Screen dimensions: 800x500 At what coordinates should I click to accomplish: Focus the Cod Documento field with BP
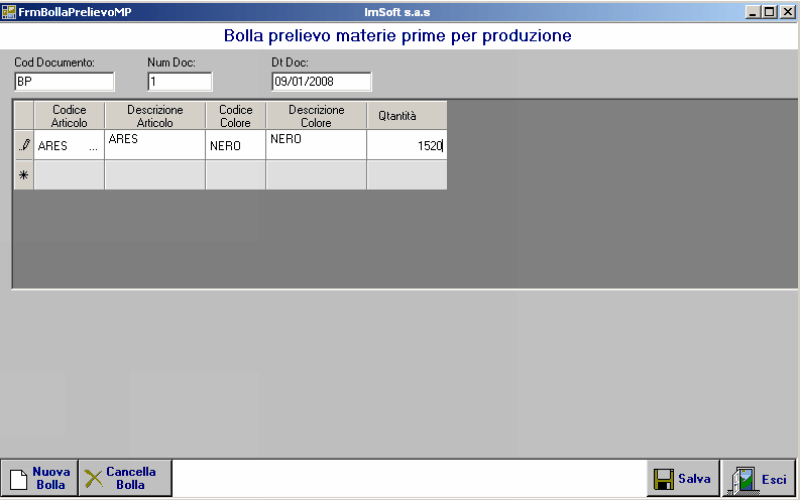[64, 82]
